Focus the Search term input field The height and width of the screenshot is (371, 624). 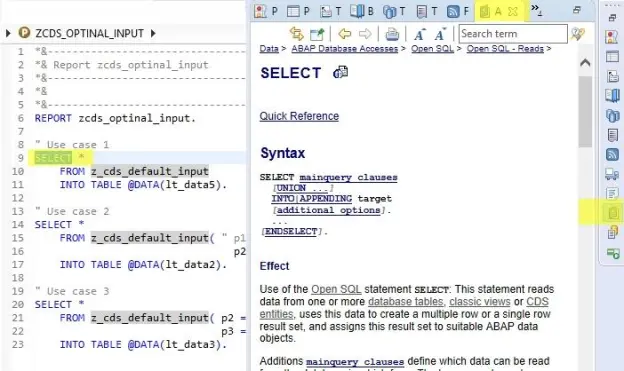click(x=513, y=34)
